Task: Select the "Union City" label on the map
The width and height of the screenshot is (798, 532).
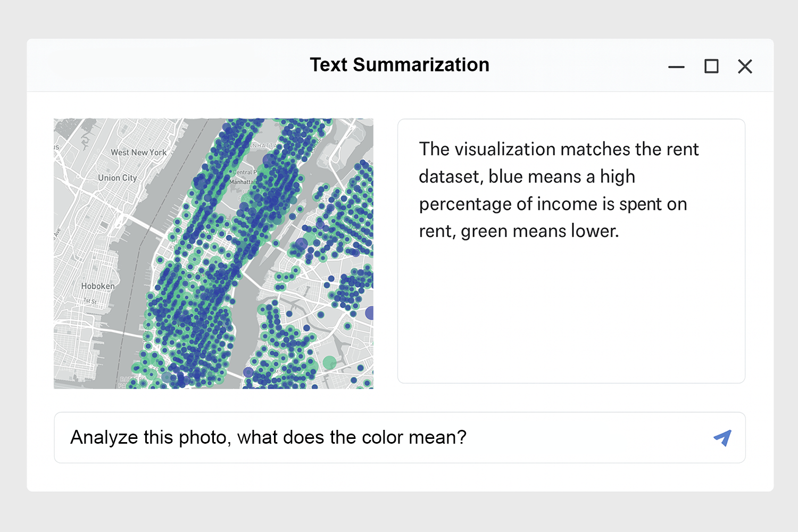Action: coord(118,178)
